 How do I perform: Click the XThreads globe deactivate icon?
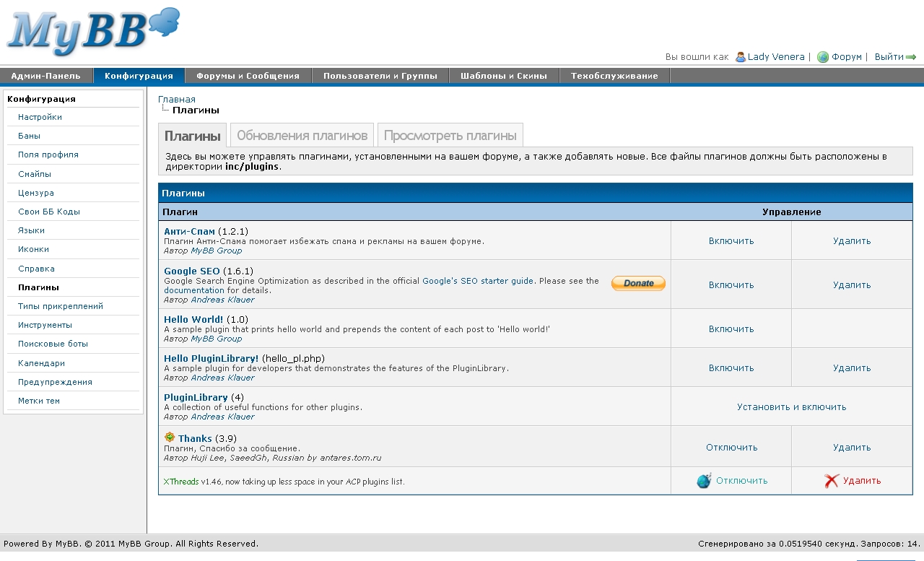pos(704,481)
